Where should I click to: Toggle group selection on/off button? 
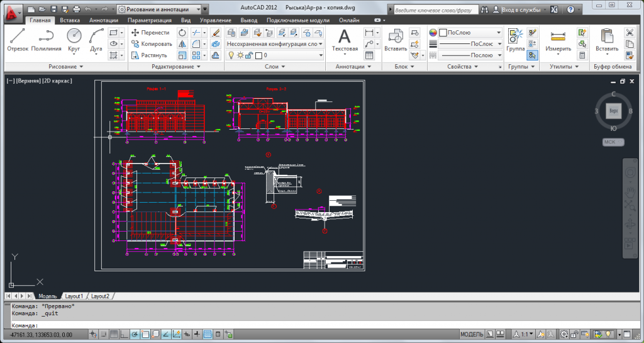(532, 55)
